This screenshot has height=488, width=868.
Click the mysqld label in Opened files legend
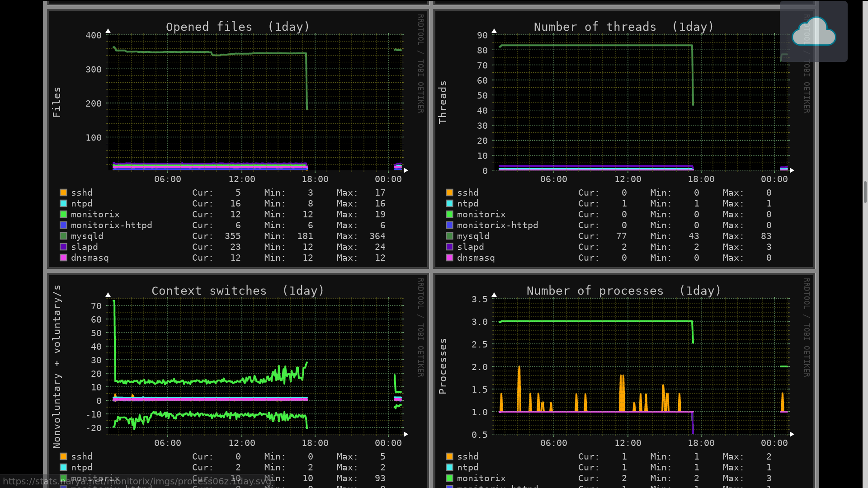pos(87,236)
